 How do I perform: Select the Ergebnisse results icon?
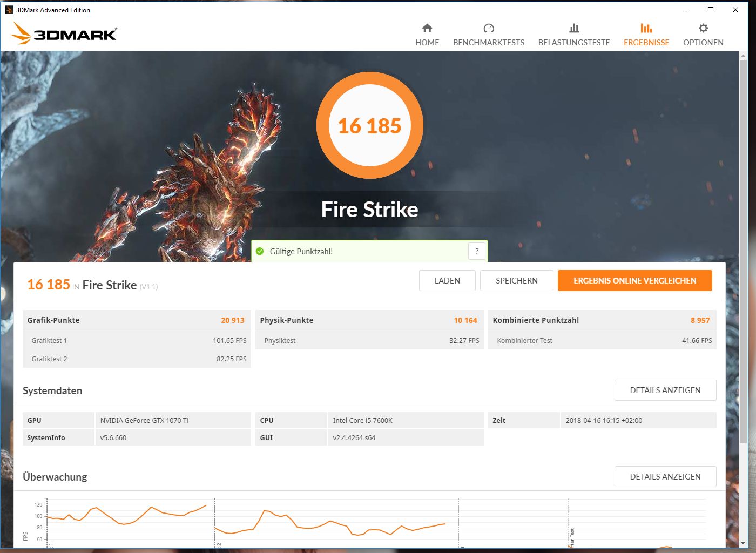(x=646, y=28)
